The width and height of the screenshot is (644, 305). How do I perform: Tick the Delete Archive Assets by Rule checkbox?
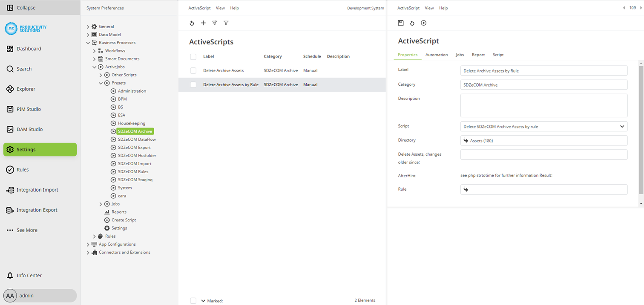(193, 84)
